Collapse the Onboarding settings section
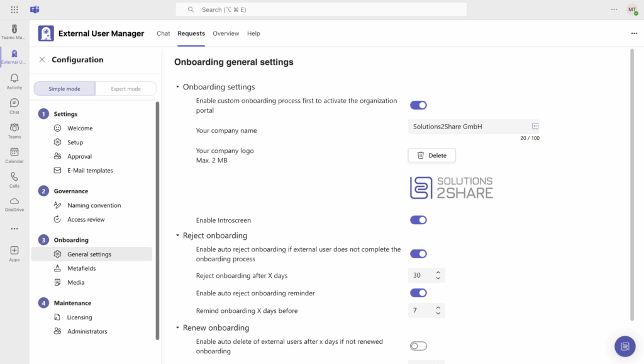Viewport: 644px width, 364px height. tap(178, 87)
